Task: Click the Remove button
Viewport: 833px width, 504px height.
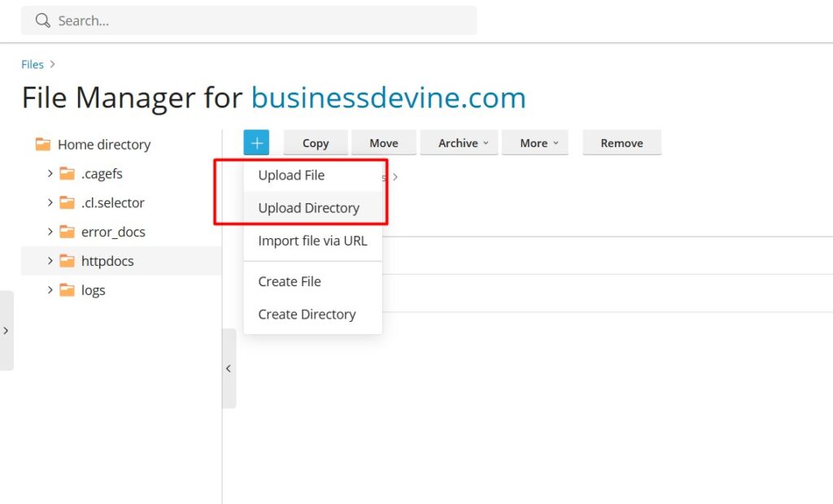Action: (x=622, y=143)
